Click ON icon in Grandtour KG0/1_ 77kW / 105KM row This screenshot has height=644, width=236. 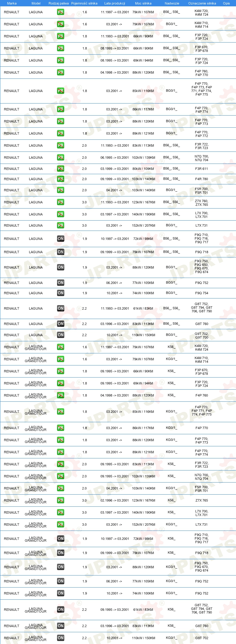pos(60,581)
